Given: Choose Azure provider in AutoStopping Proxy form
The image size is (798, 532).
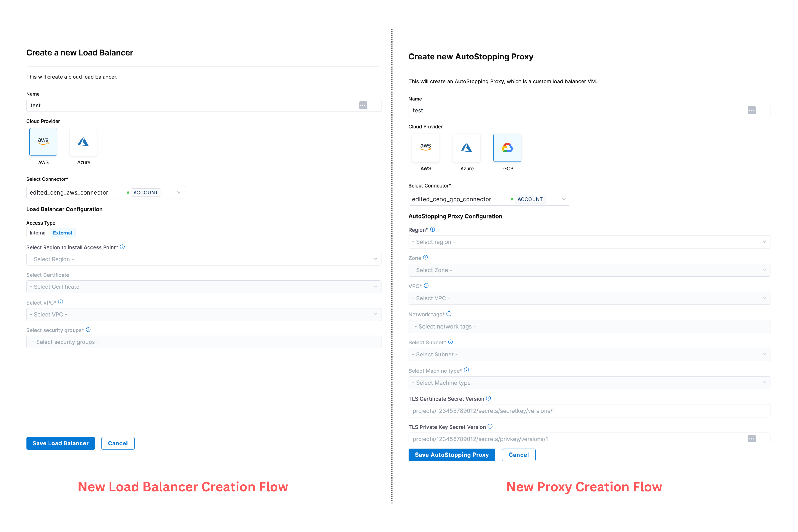Looking at the screenshot, I should click(466, 148).
